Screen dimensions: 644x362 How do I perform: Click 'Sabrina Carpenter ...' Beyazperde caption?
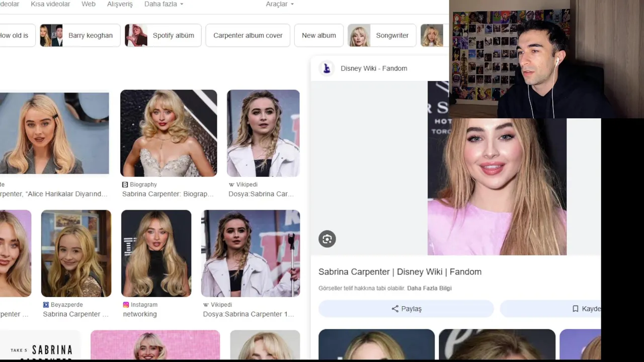tap(75, 314)
